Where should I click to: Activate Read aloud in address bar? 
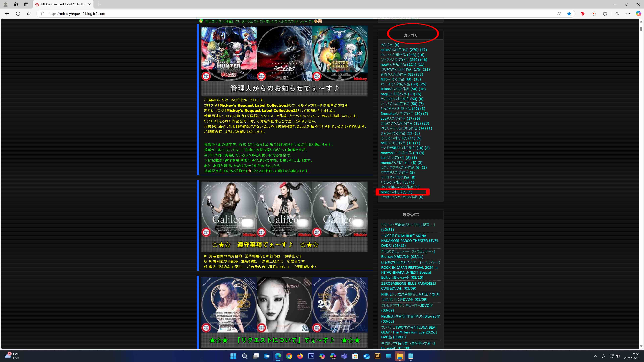click(559, 13)
